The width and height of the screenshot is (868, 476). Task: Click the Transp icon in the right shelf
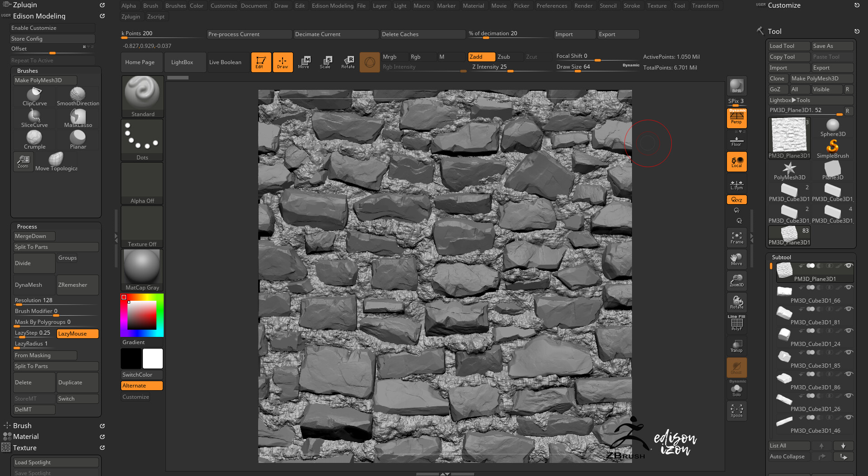[x=736, y=345]
